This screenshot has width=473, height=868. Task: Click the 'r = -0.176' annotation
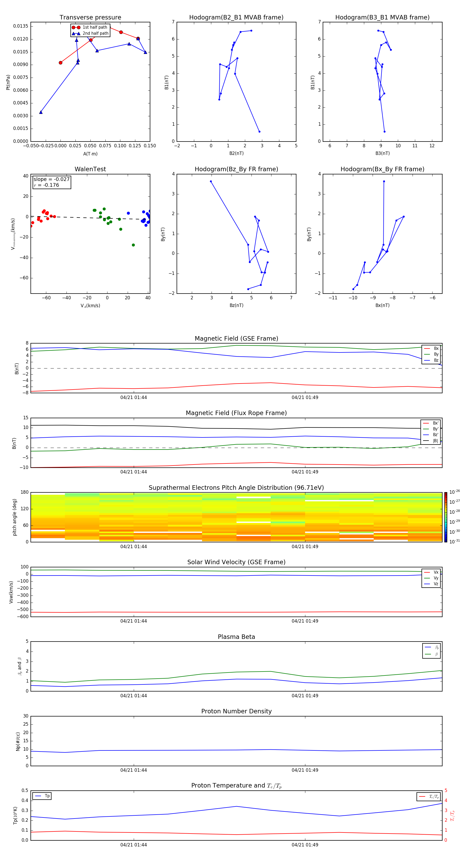coord(47,185)
